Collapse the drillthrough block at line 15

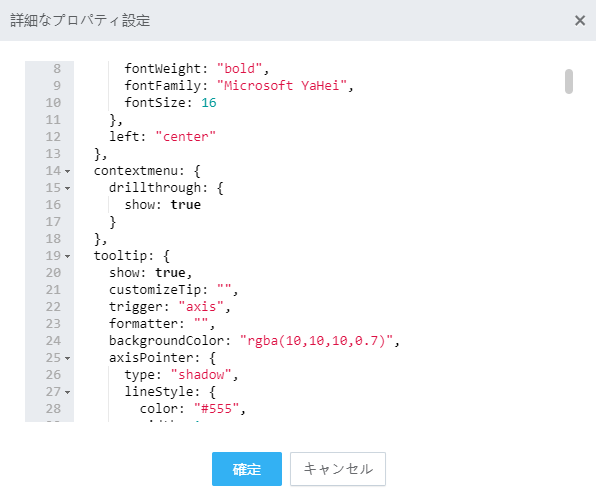[68, 188]
